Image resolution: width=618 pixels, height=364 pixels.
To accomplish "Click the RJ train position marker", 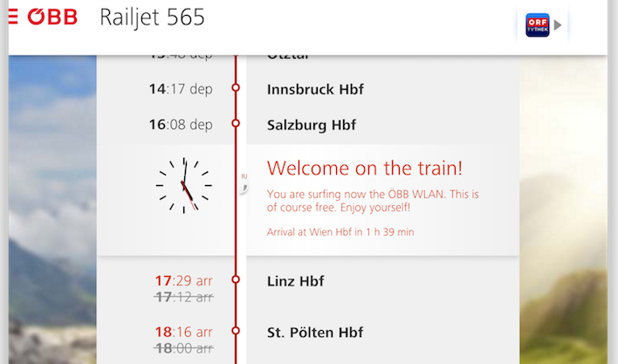I will [244, 183].
